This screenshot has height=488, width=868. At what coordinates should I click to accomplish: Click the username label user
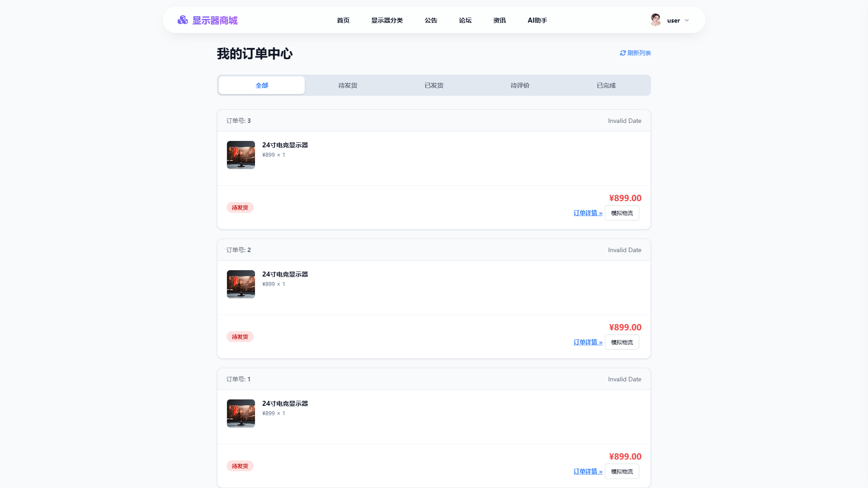tap(674, 20)
